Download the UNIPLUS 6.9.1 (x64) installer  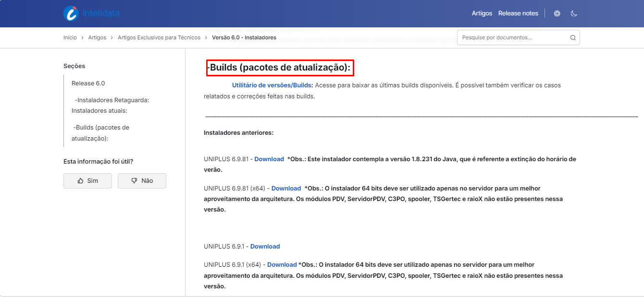click(282, 265)
